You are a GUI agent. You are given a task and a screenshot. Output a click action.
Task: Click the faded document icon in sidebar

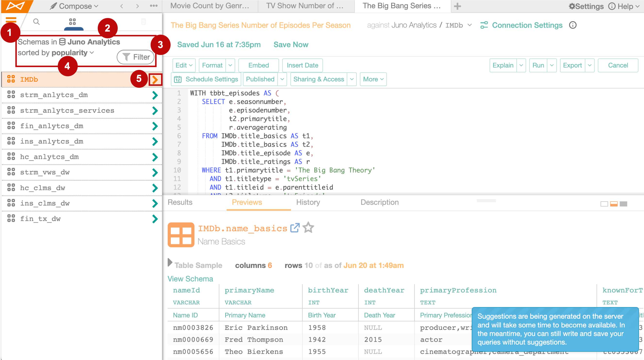[x=143, y=22]
